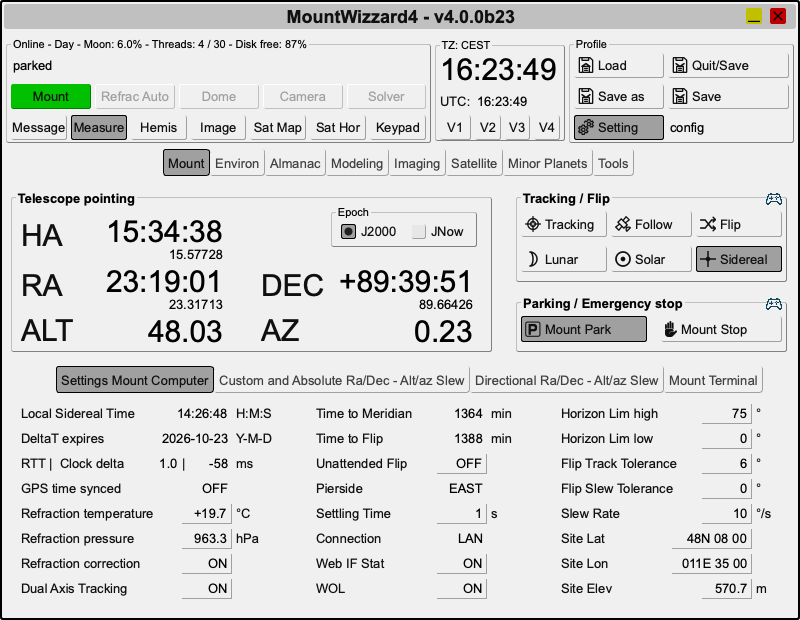Click Save as profile button
The height and width of the screenshot is (620, 800).
point(618,96)
